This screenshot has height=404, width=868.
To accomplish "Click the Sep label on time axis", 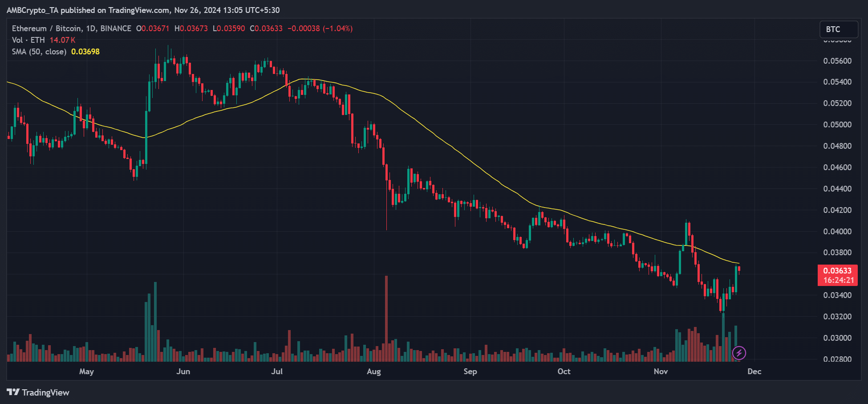I will pyautogui.click(x=470, y=371).
